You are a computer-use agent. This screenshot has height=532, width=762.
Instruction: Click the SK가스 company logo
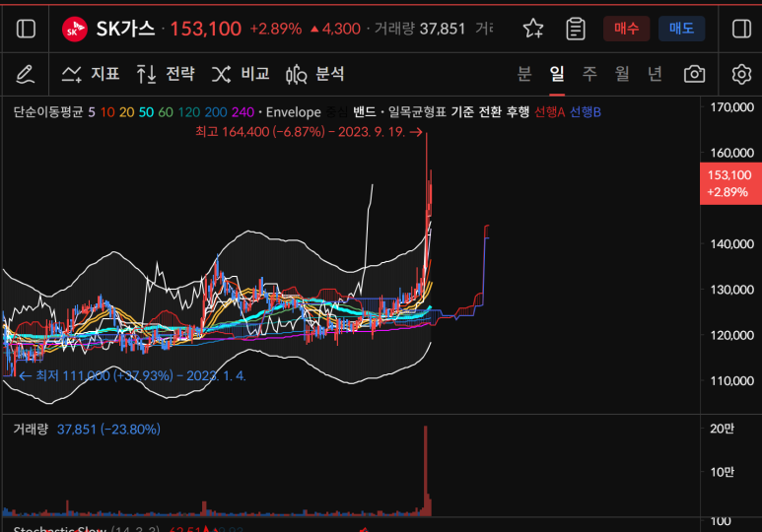click(x=74, y=30)
